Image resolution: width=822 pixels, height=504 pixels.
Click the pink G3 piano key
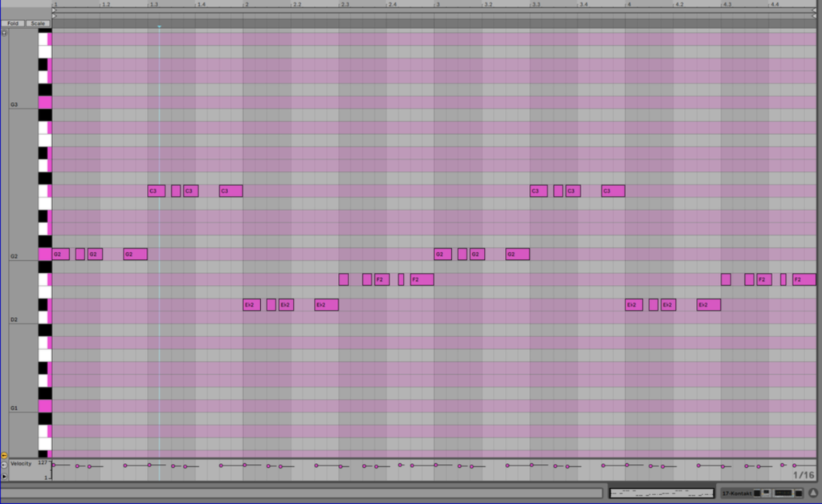45,102
